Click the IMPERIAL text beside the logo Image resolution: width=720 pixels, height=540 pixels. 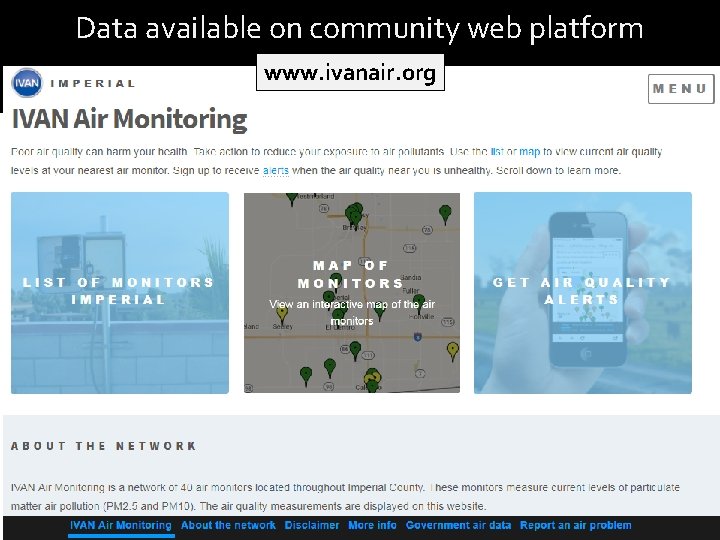tap(93, 84)
